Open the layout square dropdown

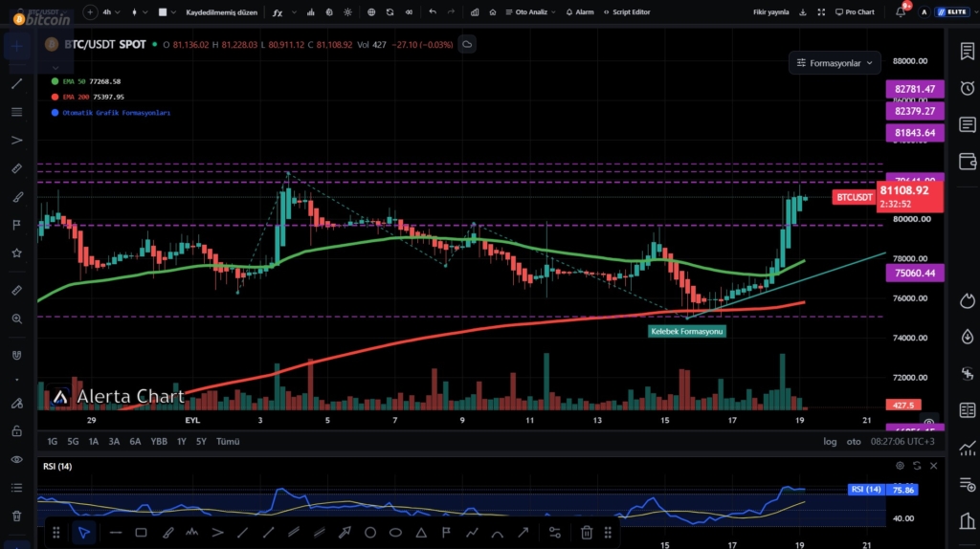[167, 11]
